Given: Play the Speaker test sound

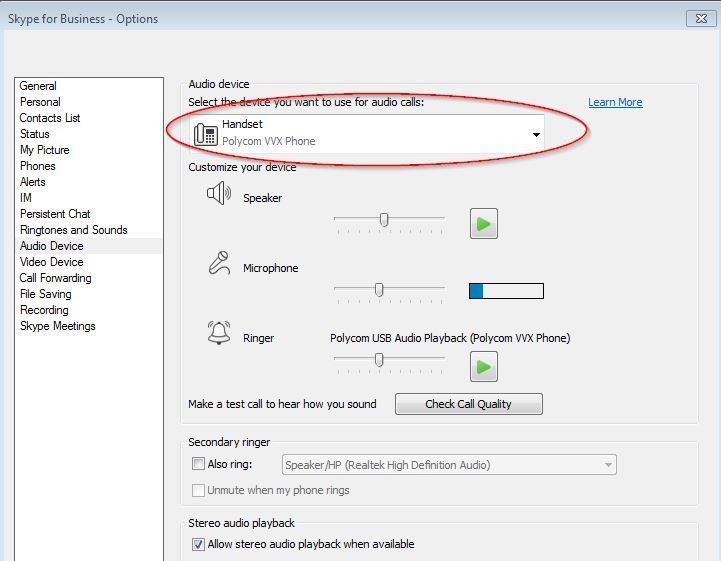Looking at the screenshot, I should pos(483,223).
